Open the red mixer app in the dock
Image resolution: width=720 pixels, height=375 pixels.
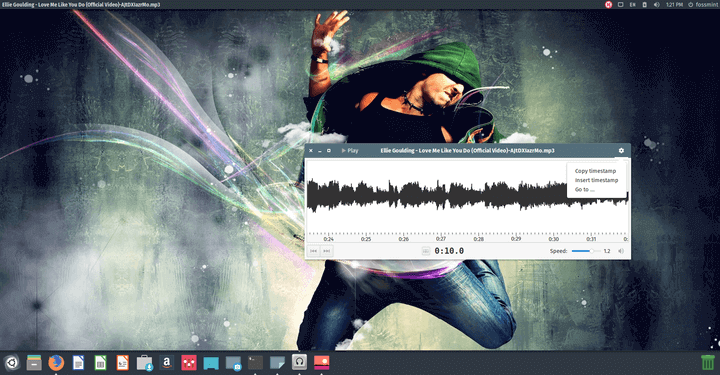(189, 363)
